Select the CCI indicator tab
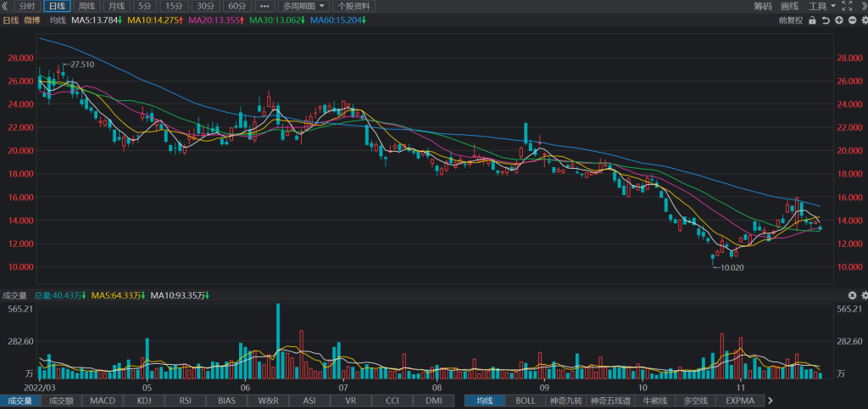Screen dimensions: 868x409 click(392, 401)
